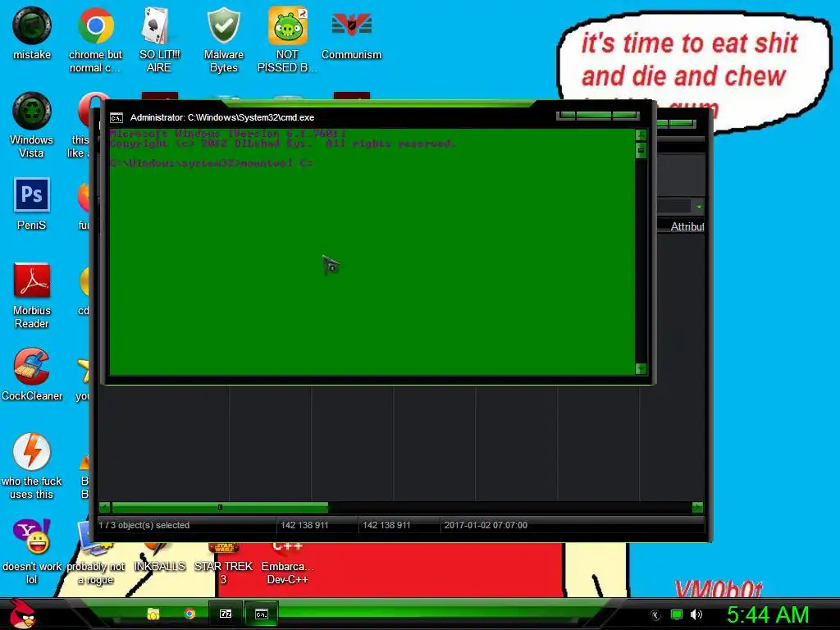Click the cmd window vertical scrollbar thumb
The width and height of the screenshot is (840, 630).
click(x=641, y=151)
